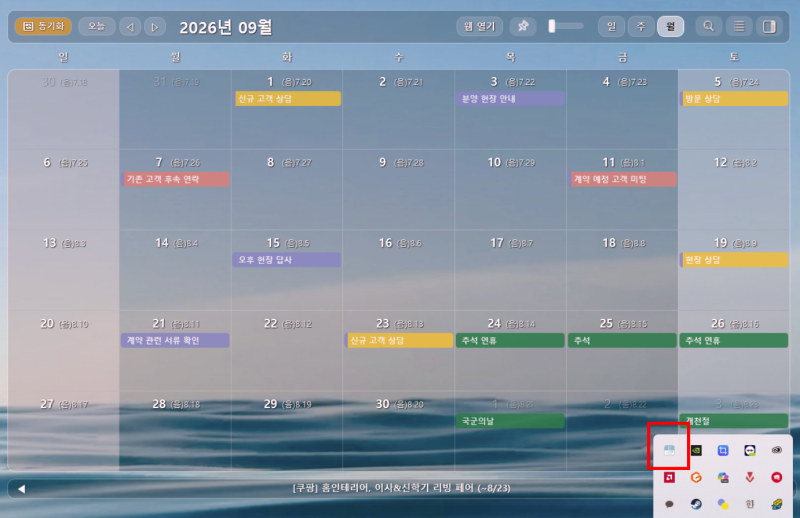The width and height of the screenshot is (800, 518).
Task: Open 현장 상담 event on Sept 19
Action: pos(734,260)
